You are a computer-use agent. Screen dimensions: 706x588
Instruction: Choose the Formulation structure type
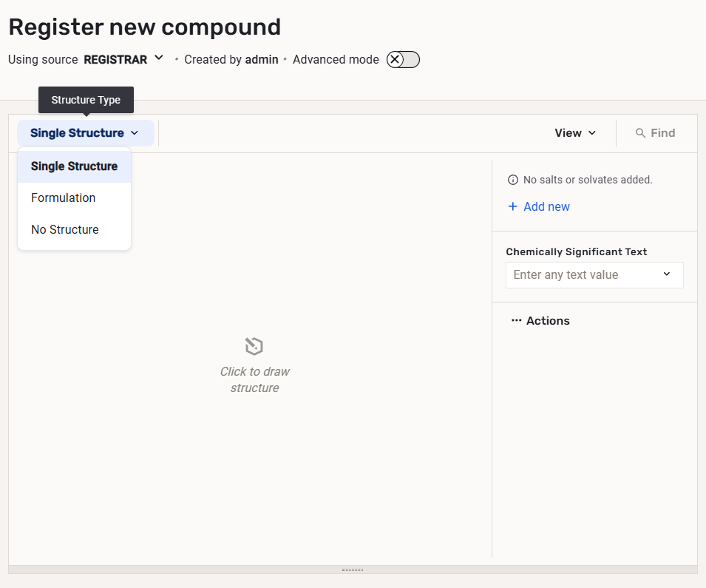tap(64, 198)
